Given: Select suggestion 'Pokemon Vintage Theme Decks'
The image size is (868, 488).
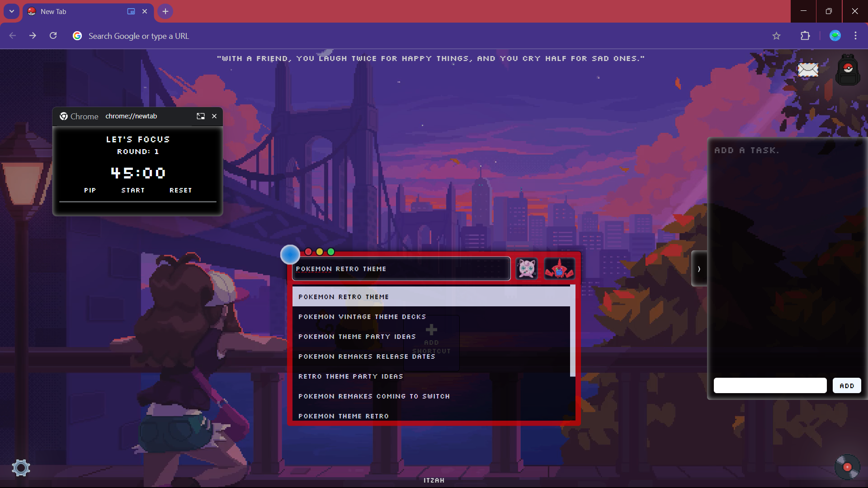Looking at the screenshot, I should (362, 317).
